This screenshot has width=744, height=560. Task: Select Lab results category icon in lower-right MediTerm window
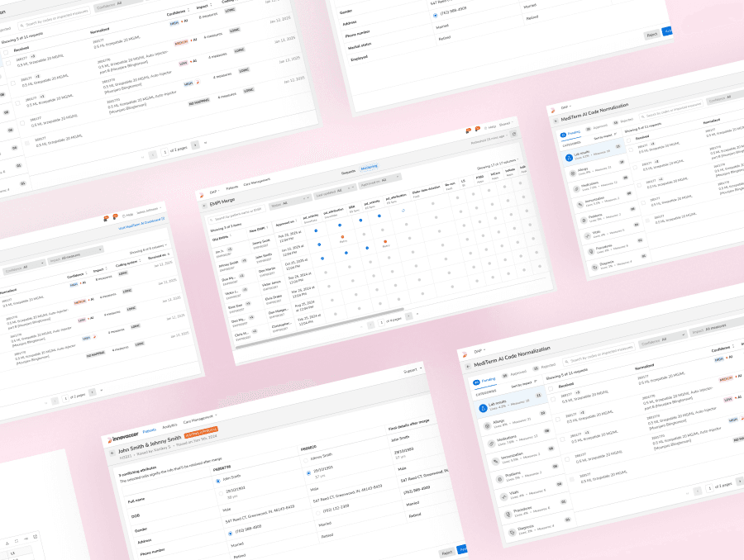pos(483,408)
